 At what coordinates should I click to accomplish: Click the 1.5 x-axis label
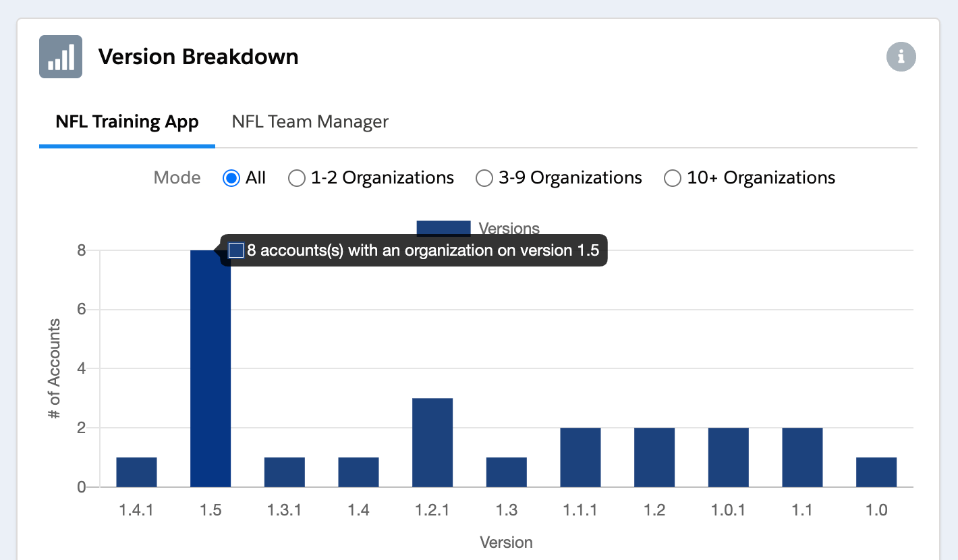210,510
